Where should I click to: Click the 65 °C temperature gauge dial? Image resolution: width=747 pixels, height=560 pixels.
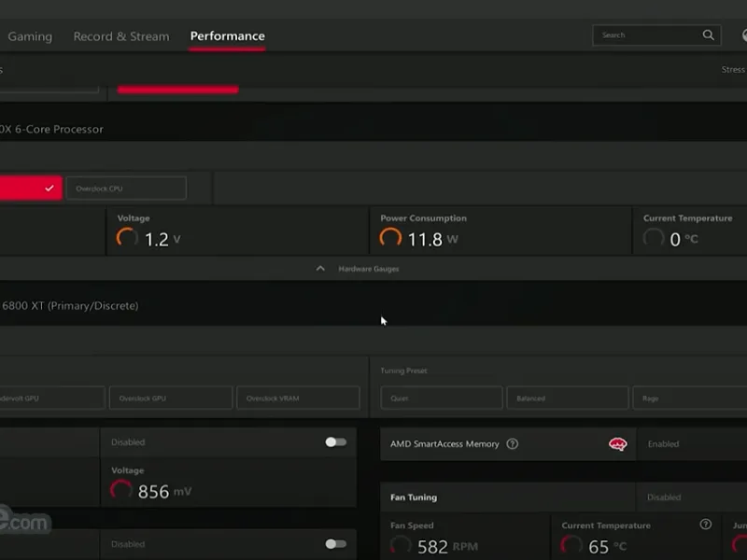pos(571,546)
